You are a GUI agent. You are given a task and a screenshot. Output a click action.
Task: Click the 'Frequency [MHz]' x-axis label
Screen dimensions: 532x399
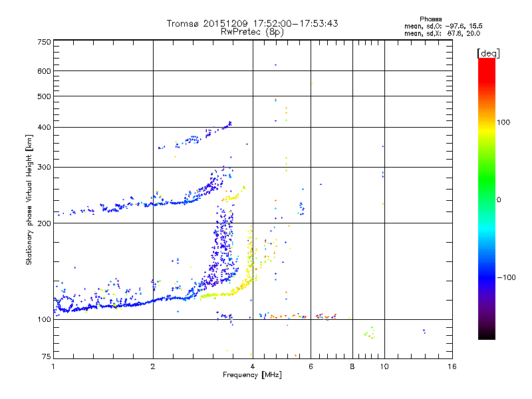coord(252,375)
